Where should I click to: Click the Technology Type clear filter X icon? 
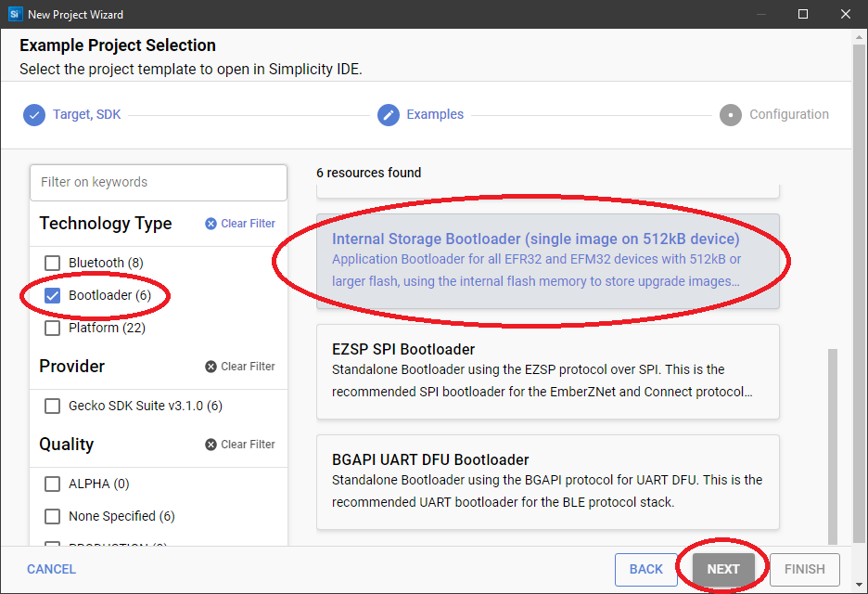click(211, 224)
